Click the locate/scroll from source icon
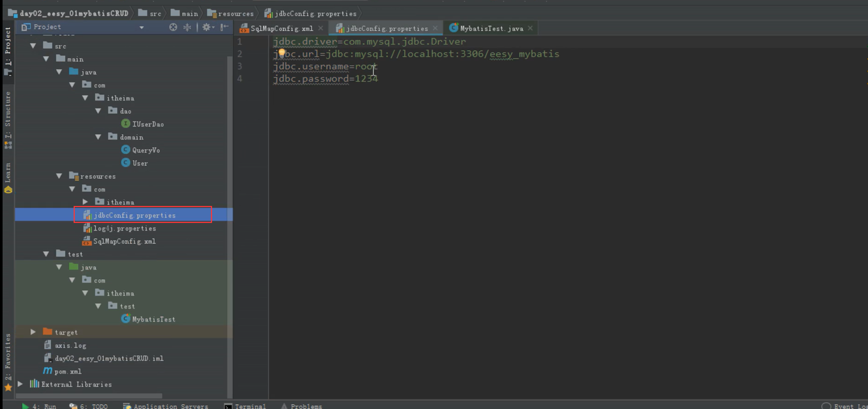Image resolution: width=868 pixels, height=409 pixels. (x=173, y=27)
